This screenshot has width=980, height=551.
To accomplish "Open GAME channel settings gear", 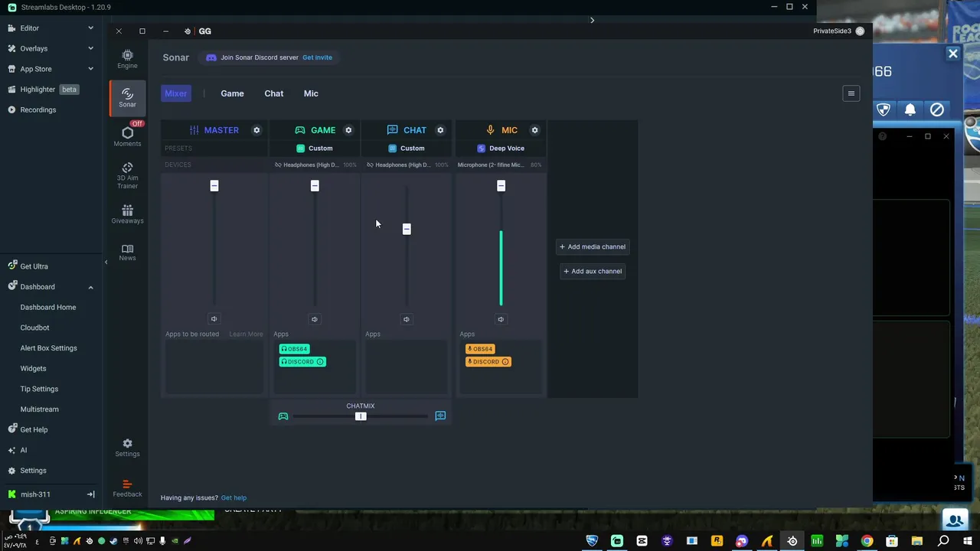I will coord(348,130).
